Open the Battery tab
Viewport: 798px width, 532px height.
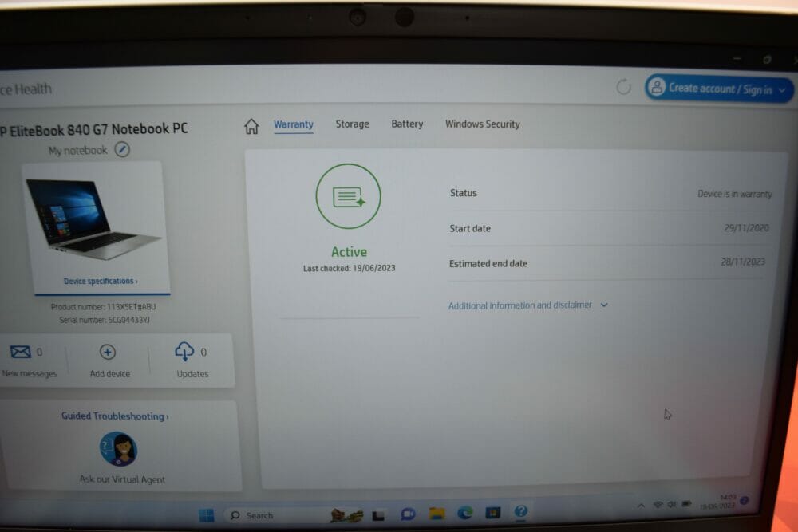click(x=407, y=124)
